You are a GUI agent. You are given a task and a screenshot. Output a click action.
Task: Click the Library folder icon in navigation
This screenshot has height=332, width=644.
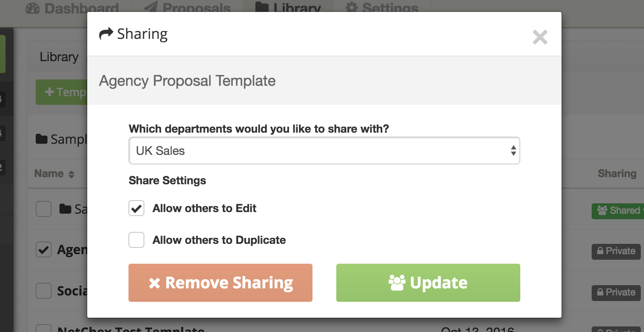coord(262,7)
